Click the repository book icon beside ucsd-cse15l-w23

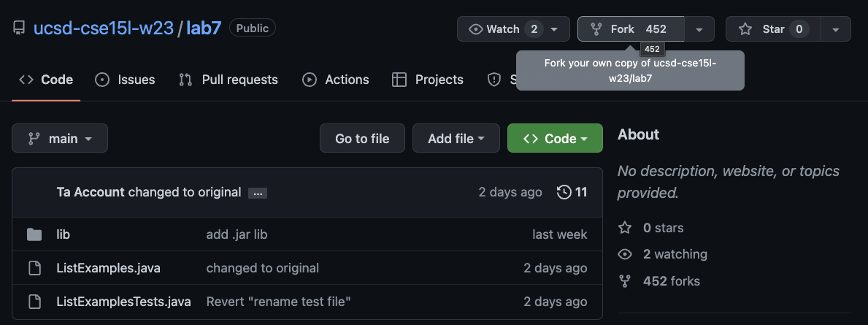pos(19,28)
